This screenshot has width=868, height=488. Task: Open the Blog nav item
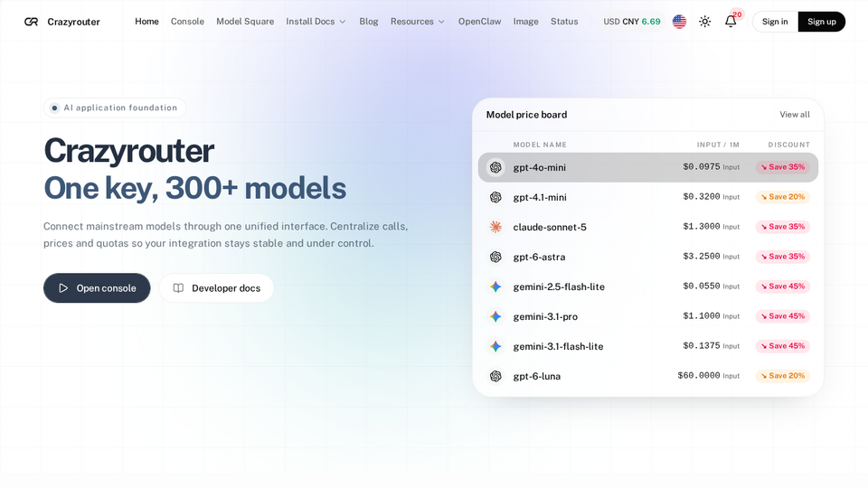[x=369, y=22]
